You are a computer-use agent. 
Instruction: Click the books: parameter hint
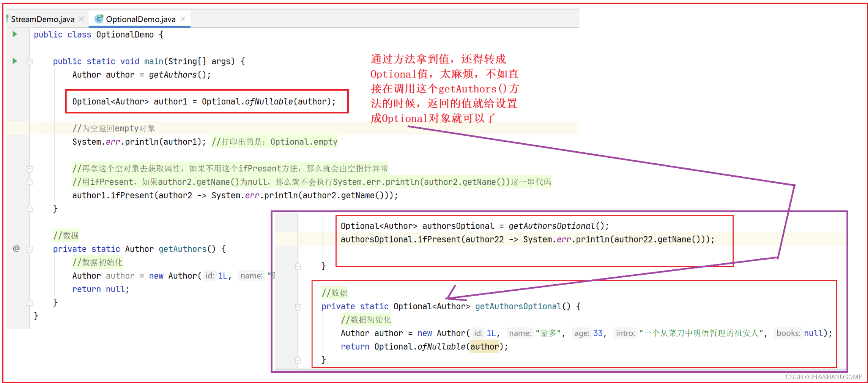(788, 333)
